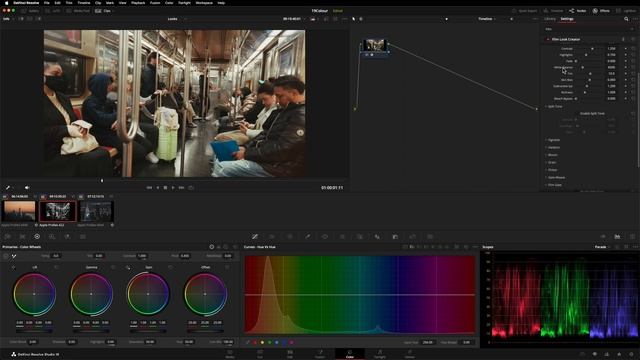The height and width of the screenshot is (360, 640).
Task: Open the Parade scope type dropdown
Action: [x=602, y=247]
